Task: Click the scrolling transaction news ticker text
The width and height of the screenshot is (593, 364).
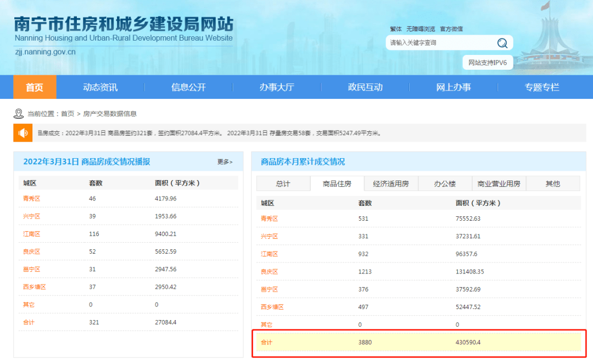Action: coord(210,133)
